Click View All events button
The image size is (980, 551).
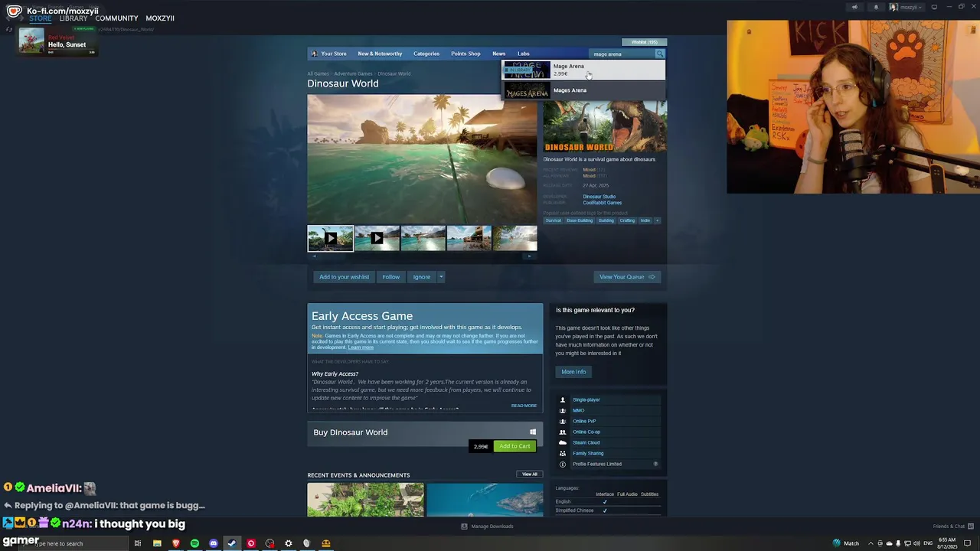click(530, 474)
